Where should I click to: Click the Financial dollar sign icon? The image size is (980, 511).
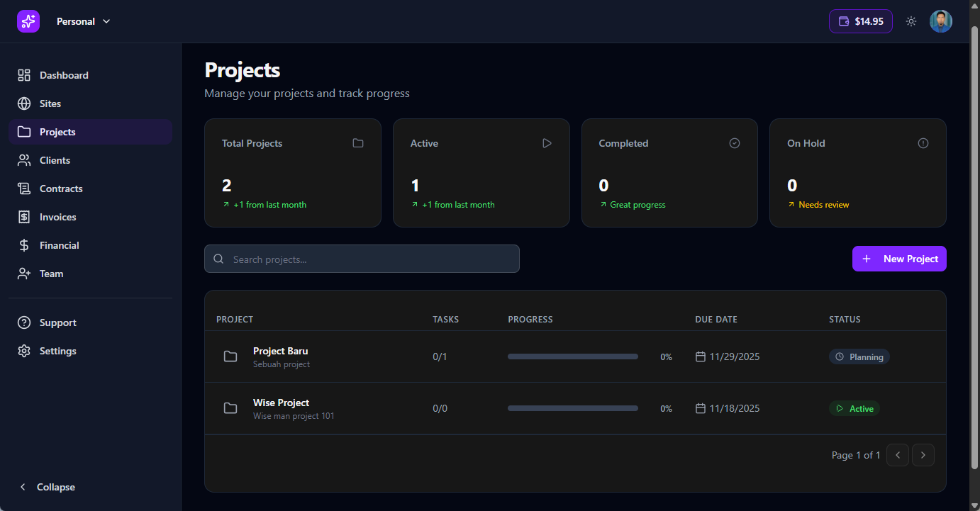pyautogui.click(x=24, y=245)
